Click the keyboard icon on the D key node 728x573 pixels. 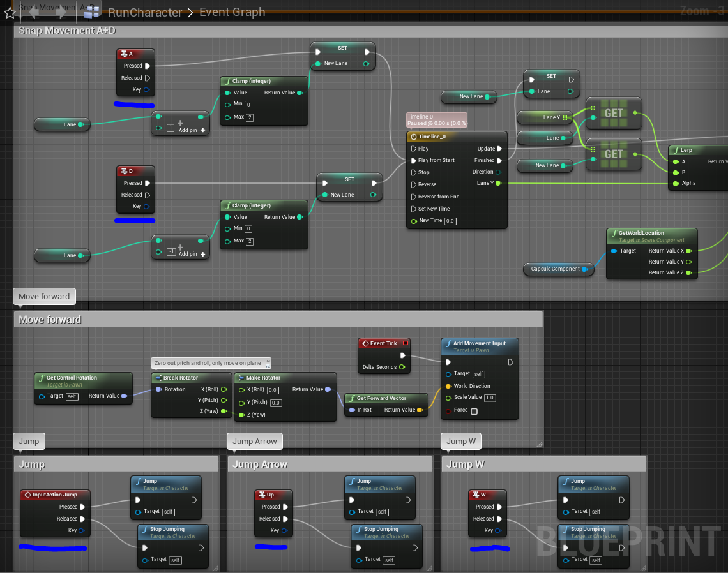coord(124,171)
